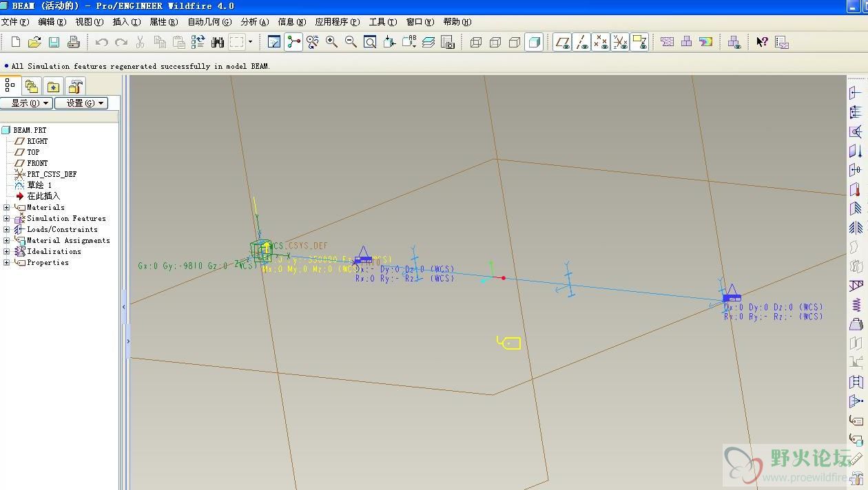Screen dimensions: 868x490
Task: Click the 在此插入 marker in tree
Action: pos(38,196)
